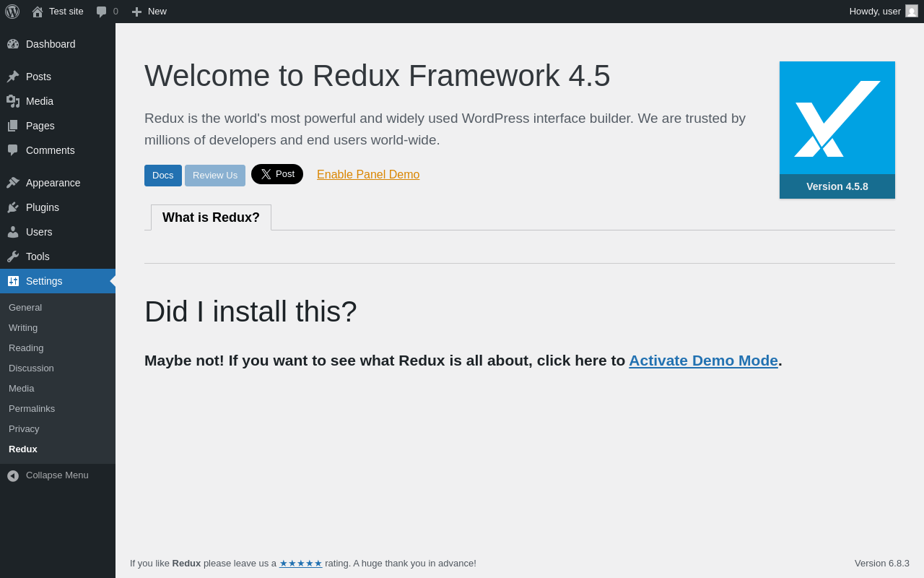The image size is (924, 578).
Task: Click the Posts pushpin icon
Action: (13, 77)
